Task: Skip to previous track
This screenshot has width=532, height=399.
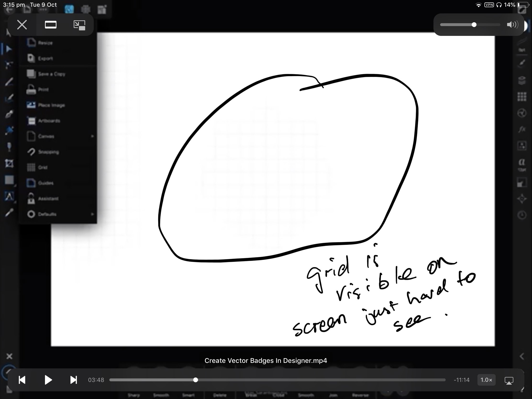Action: pos(22,380)
